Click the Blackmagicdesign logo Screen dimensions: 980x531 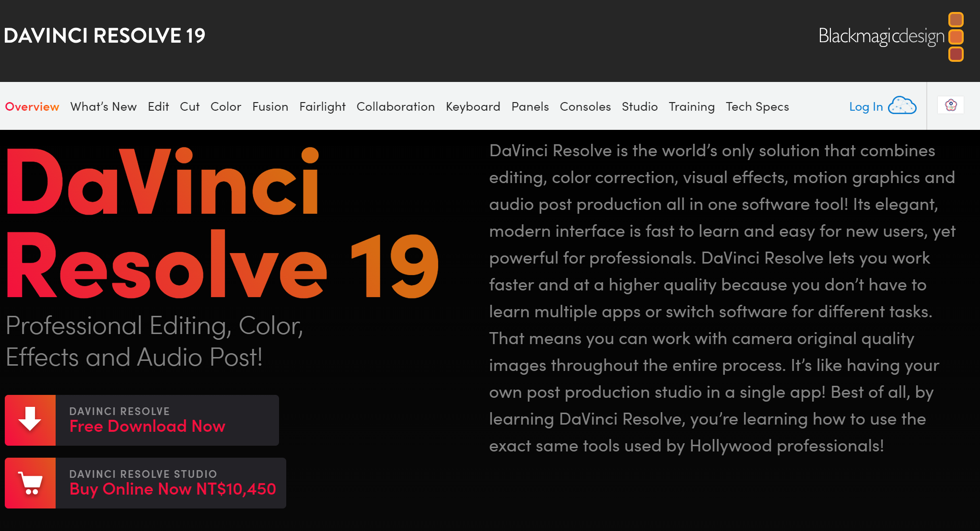pyautogui.click(x=891, y=37)
